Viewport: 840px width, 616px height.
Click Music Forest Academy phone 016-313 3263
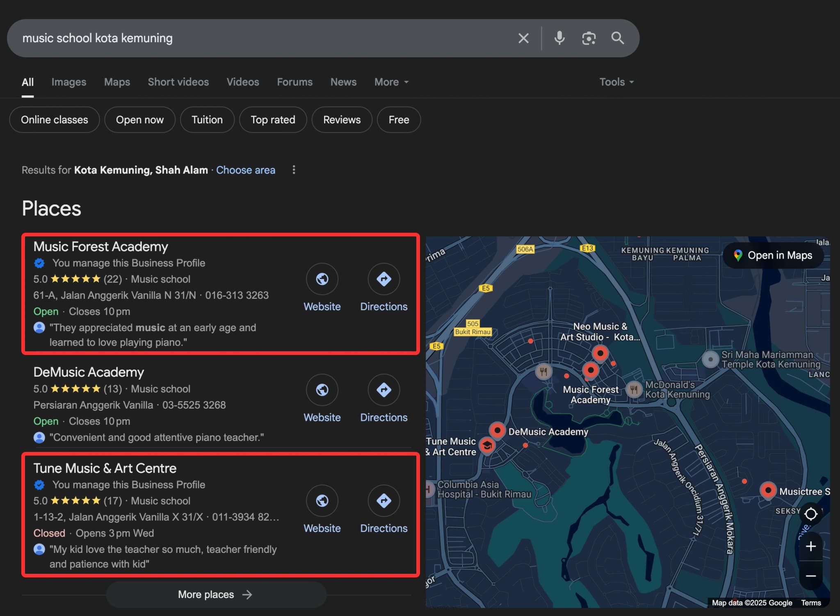237,295
